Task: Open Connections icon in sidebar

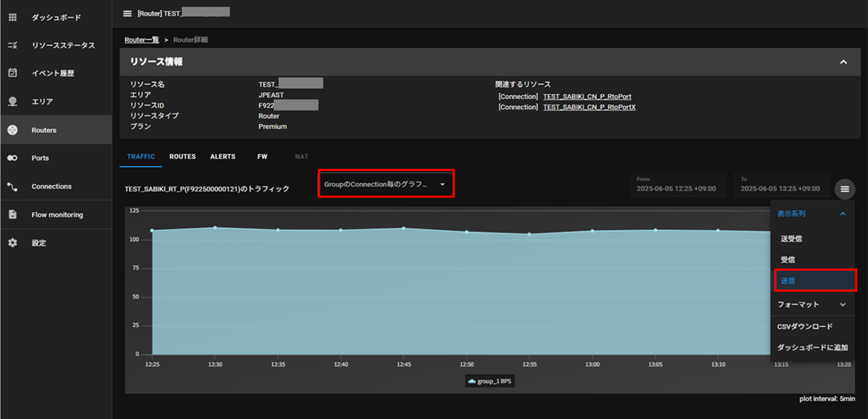Action: click(12, 186)
